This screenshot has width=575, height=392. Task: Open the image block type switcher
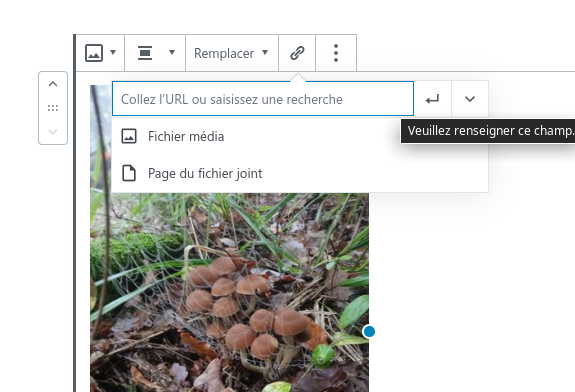click(100, 53)
